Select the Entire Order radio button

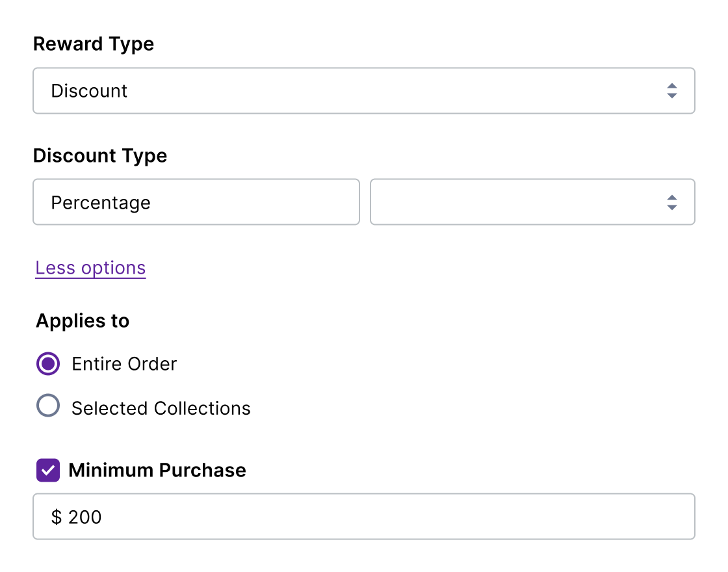48,363
